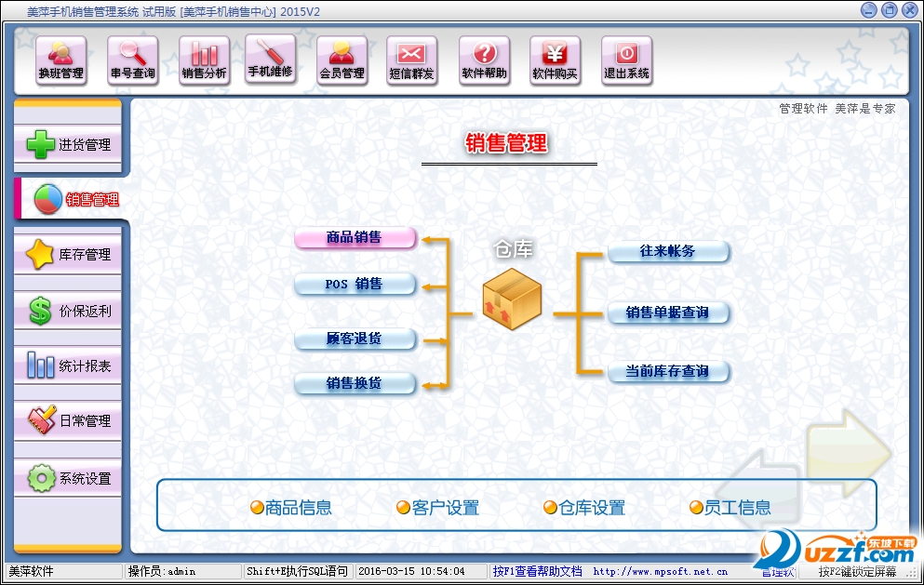
Task: Click 美萍软件 status bar label
Action: (31, 571)
